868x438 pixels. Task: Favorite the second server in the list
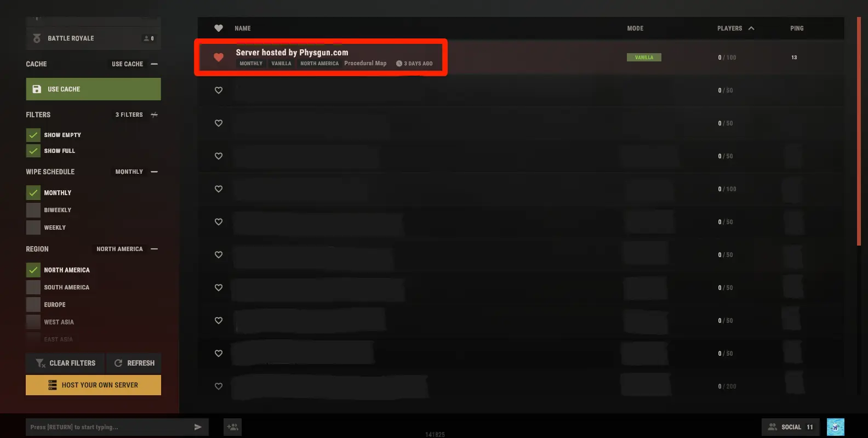click(219, 90)
